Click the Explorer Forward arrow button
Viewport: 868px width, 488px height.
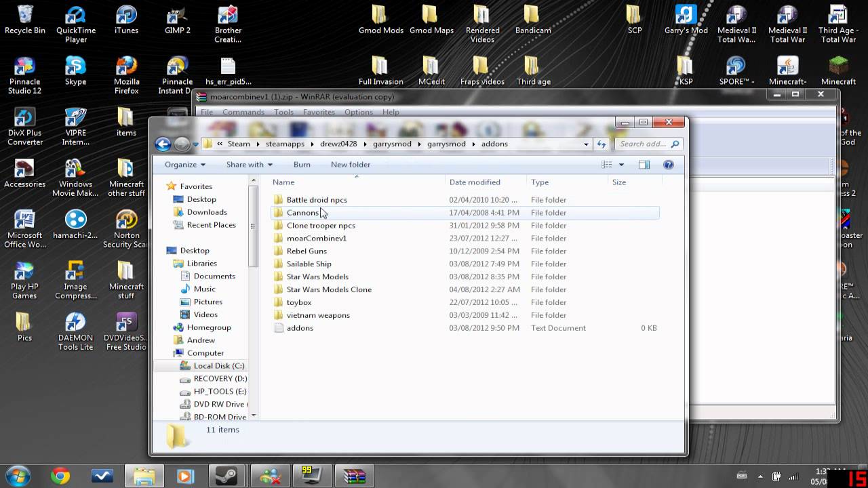[x=182, y=144]
